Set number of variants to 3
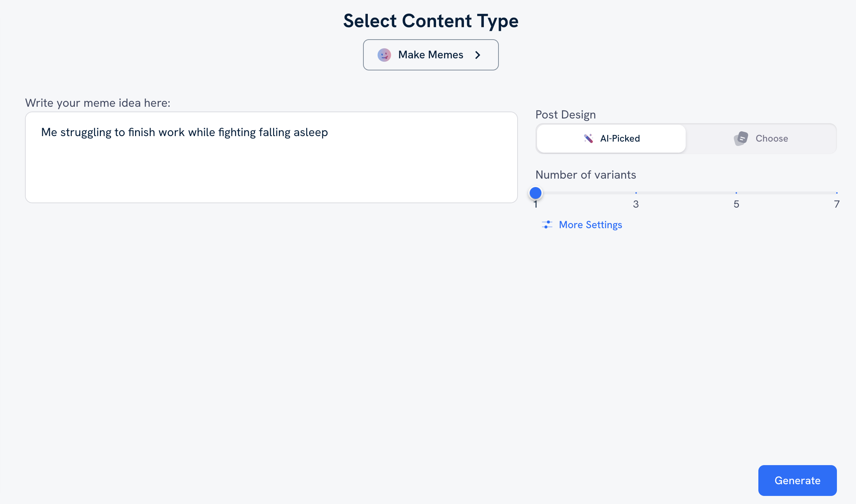 [636, 193]
